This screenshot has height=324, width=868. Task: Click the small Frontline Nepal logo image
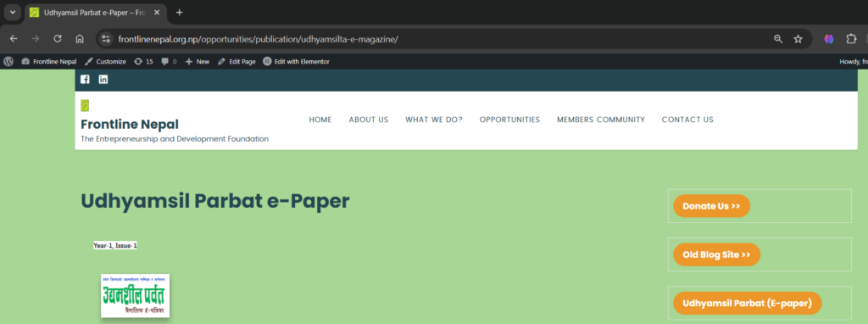point(85,105)
